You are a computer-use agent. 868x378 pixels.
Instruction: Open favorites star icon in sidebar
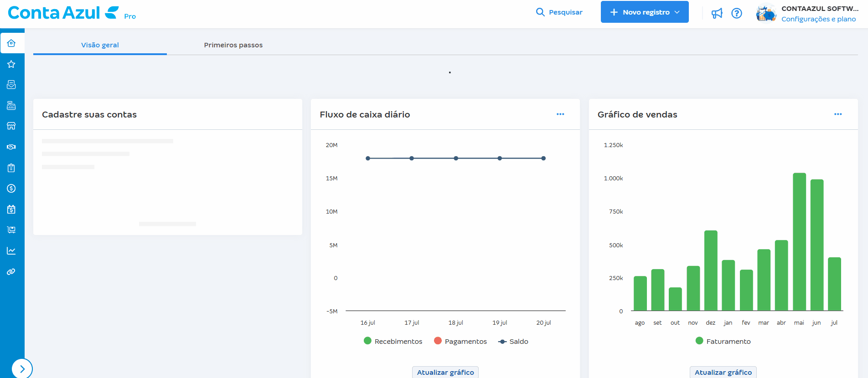11,64
